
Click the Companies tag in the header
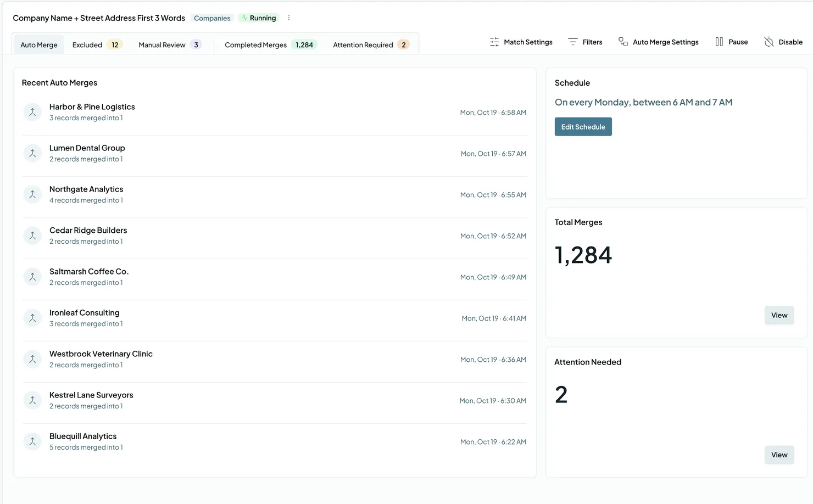pos(212,18)
